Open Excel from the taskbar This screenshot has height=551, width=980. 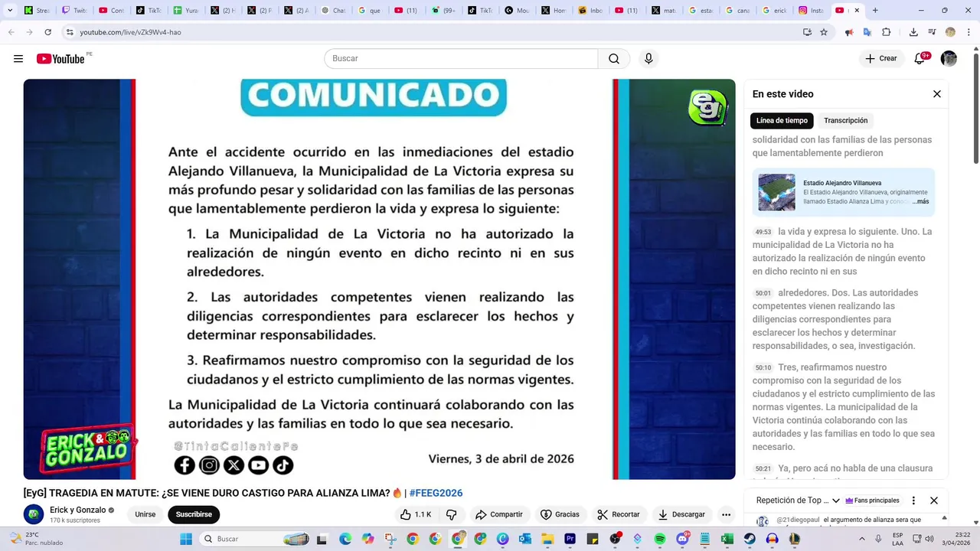[727, 539]
